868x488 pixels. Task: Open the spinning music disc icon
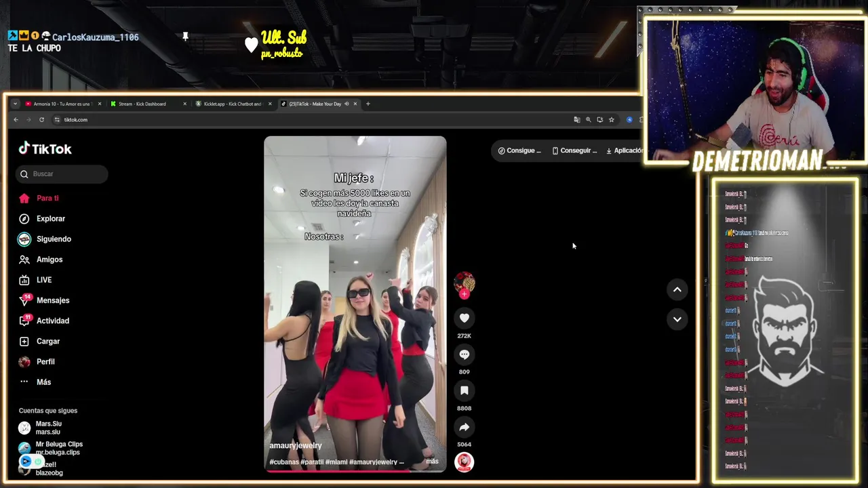click(x=464, y=462)
